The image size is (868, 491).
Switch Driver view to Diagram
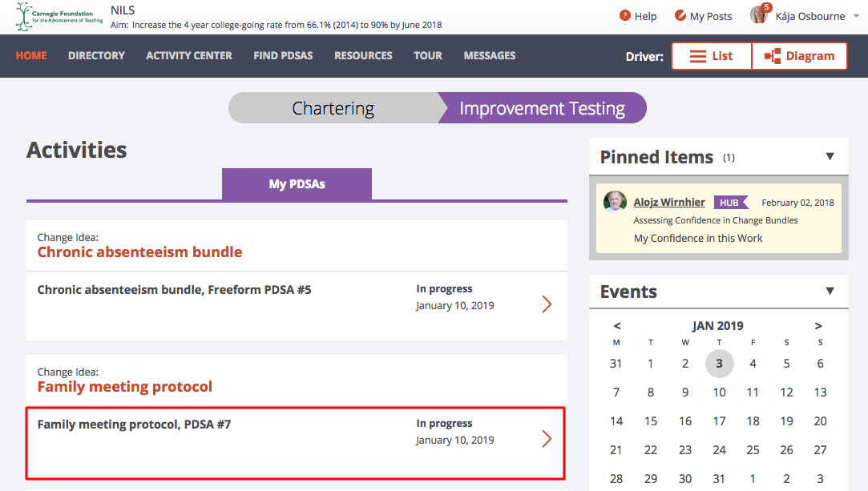point(799,56)
